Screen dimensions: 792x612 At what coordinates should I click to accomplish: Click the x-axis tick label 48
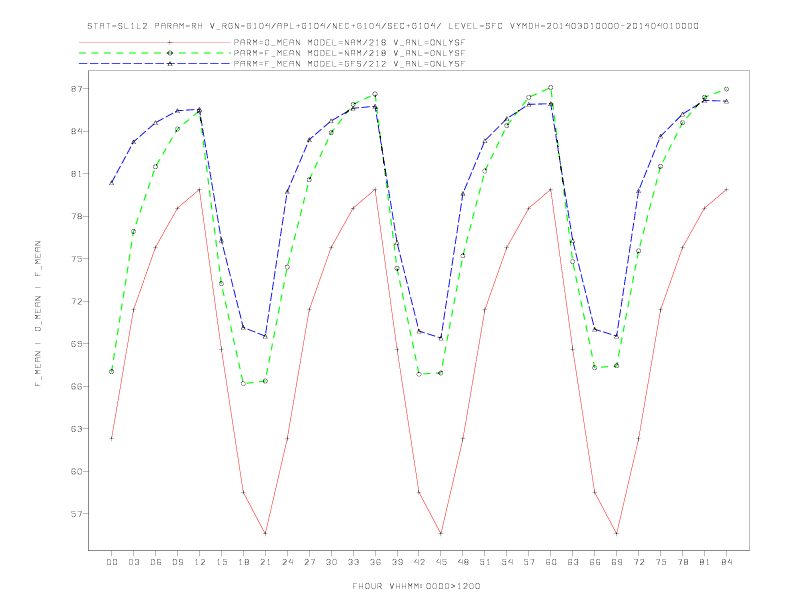coord(463,562)
